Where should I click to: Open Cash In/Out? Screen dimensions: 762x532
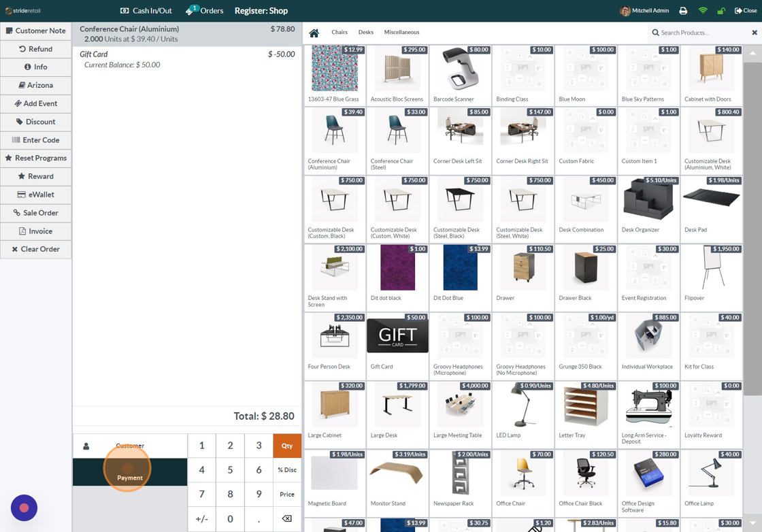[146, 11]
